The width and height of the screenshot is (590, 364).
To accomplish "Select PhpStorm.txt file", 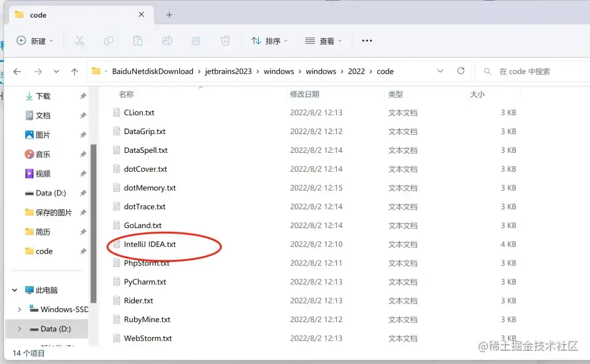I will point(147,263).
